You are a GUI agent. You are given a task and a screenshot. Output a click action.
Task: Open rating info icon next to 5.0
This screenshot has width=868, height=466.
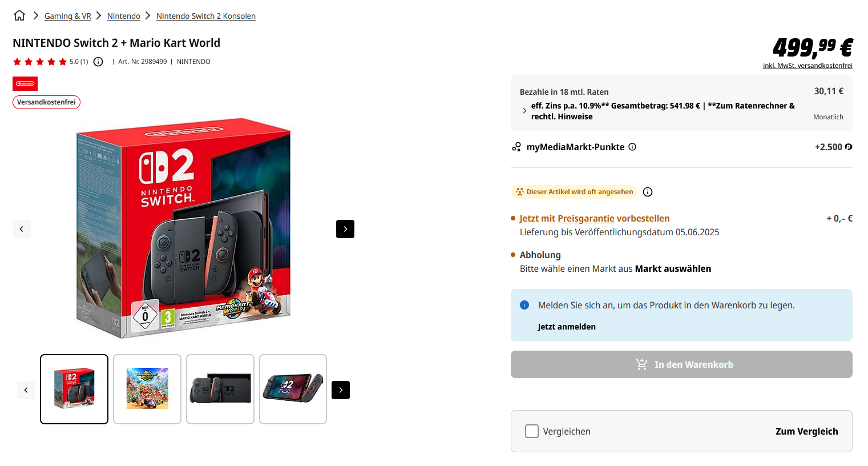(x=98, y=62)
